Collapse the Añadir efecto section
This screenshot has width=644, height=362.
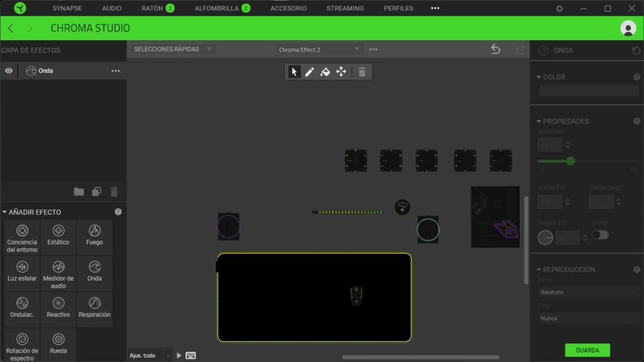click(x=4, y=212)
